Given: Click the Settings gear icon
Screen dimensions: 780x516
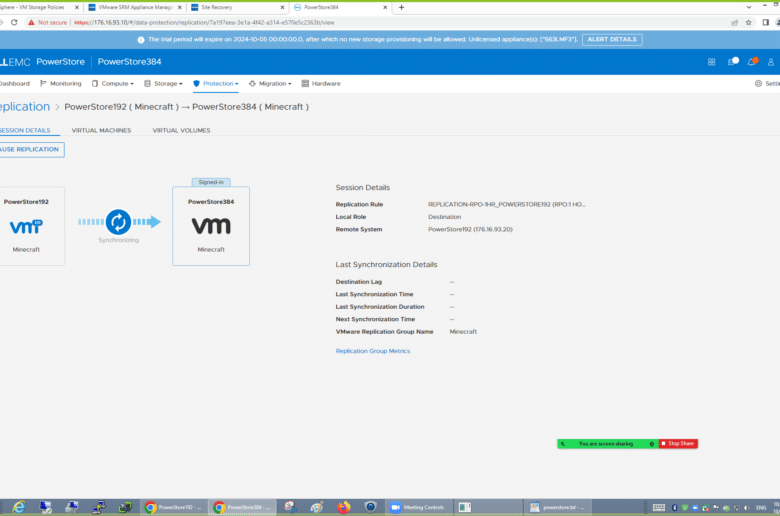Looking at the screenshot, I should click(x=758, y=84).
